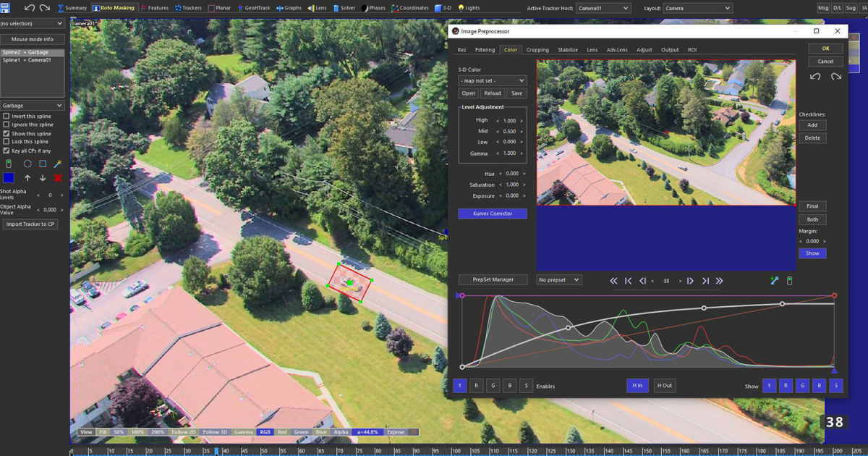Image resolution: width=868 pixels, height=456 pixels.
Task: Expand the 'map not set' dropdown
Action: pos(492,80)
